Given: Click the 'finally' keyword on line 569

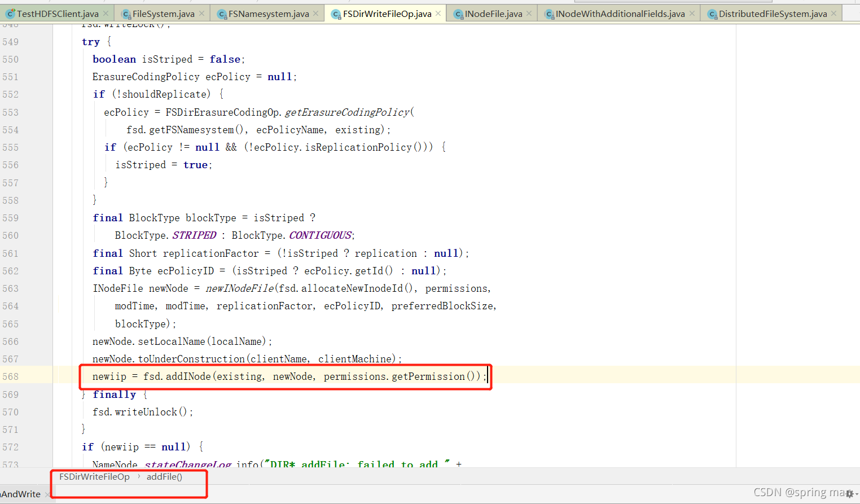Looking at the screenshot, I should [115, 395].
